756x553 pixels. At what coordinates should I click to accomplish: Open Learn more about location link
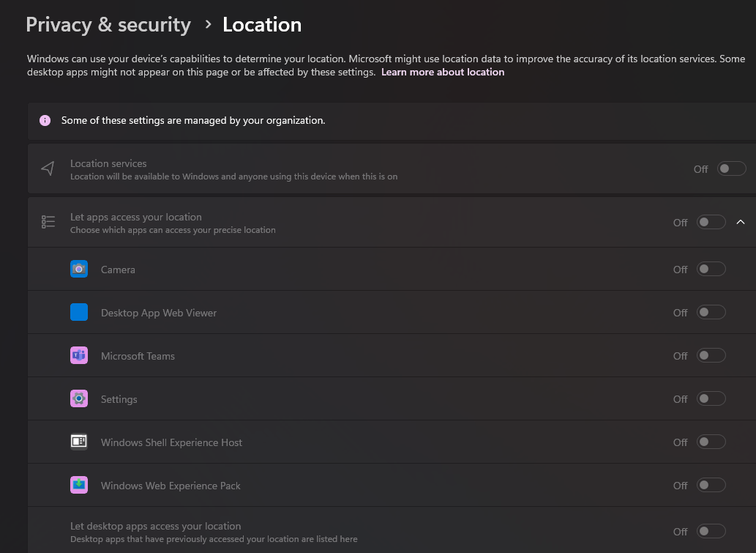(x=443, y=72)
